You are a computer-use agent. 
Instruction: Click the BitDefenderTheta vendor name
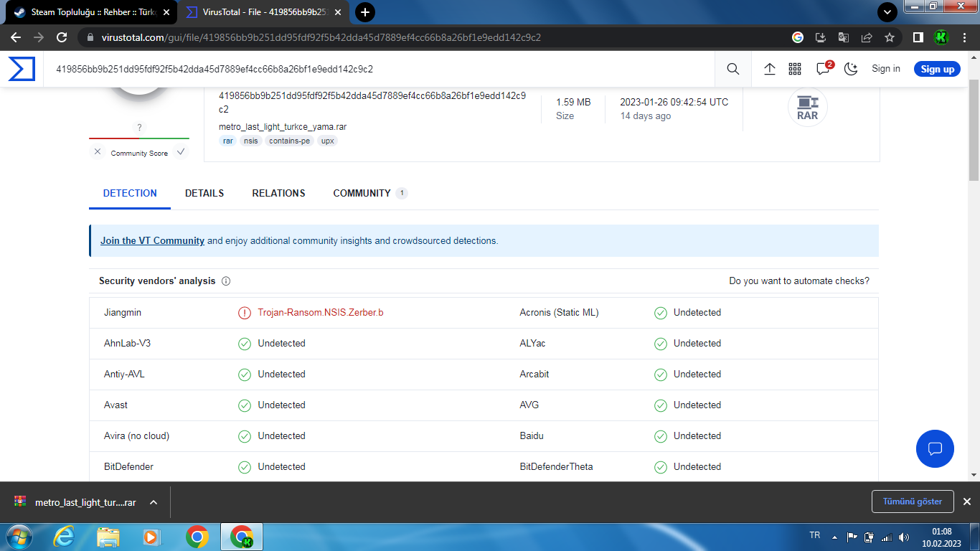pos(556,467)
